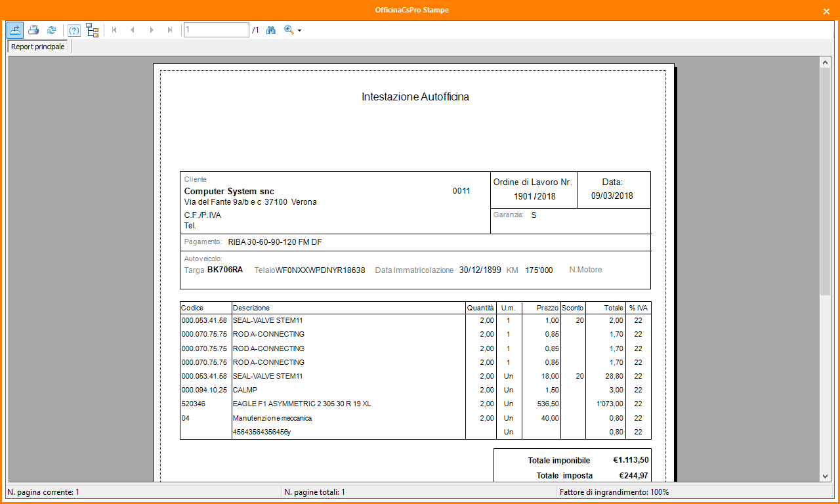Click the 'Prezzo' column header
Screen dimensions: 840x504
coord(547,308)
